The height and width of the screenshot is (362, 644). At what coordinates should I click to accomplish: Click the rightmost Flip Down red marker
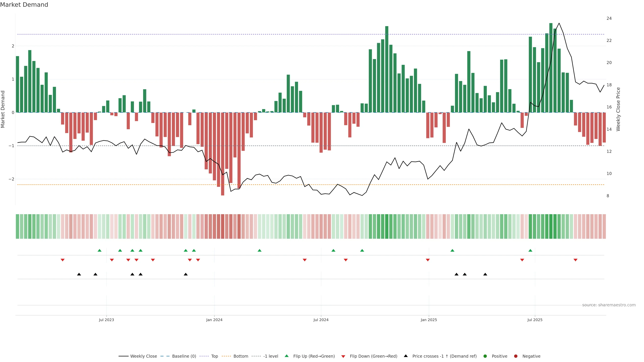(576, 260)
